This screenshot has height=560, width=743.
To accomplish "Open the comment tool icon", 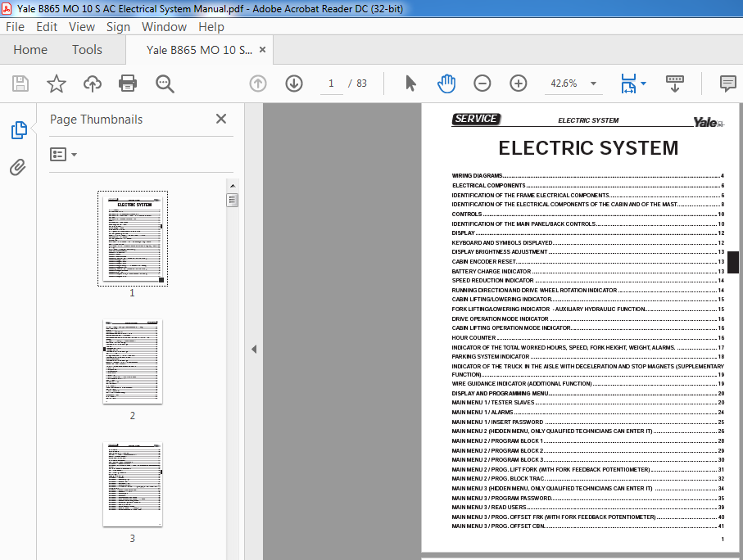I will pyautogui.click(x=727, y=84).
